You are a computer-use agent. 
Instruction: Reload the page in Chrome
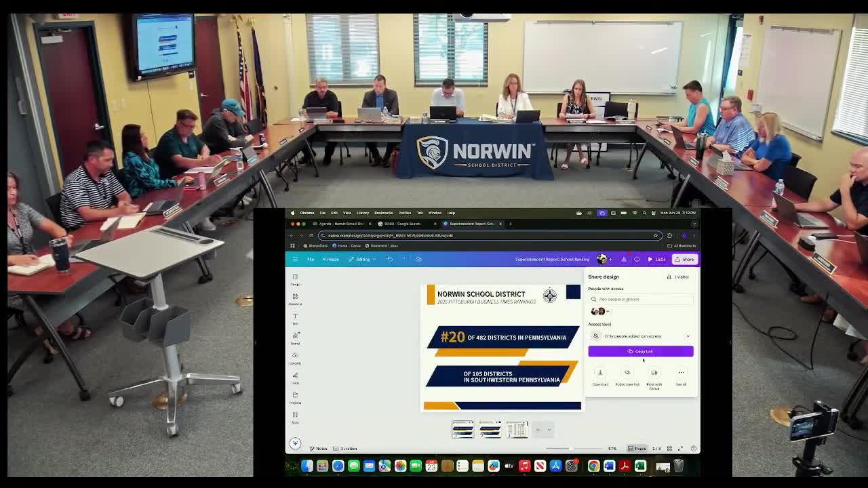(311, 235)
